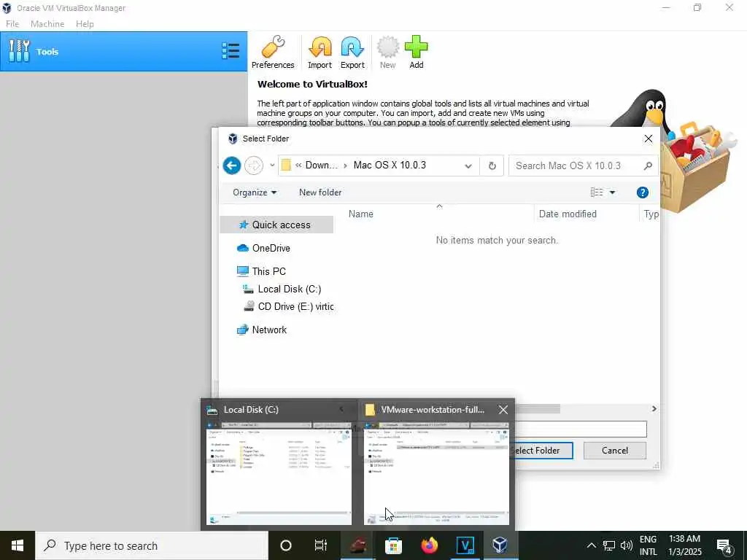Click the breadcrumb chevron after Down...
Screen dimensions: 747x560
345,166
